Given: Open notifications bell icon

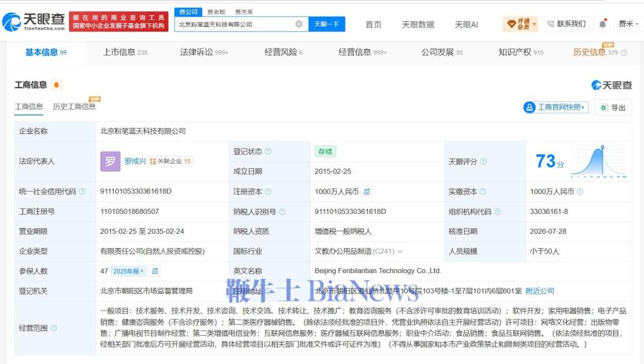Looking at the screenshot, I should [x=603, y=24].
